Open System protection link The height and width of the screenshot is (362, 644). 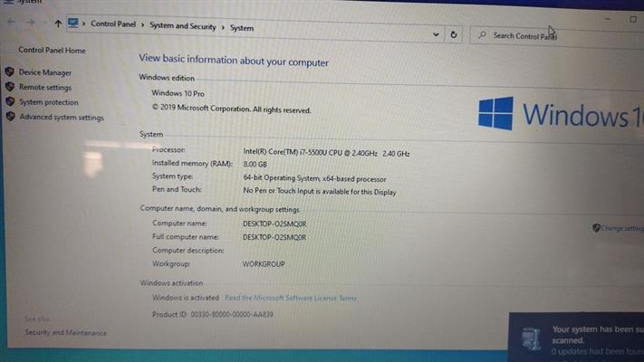pos(49,102)
